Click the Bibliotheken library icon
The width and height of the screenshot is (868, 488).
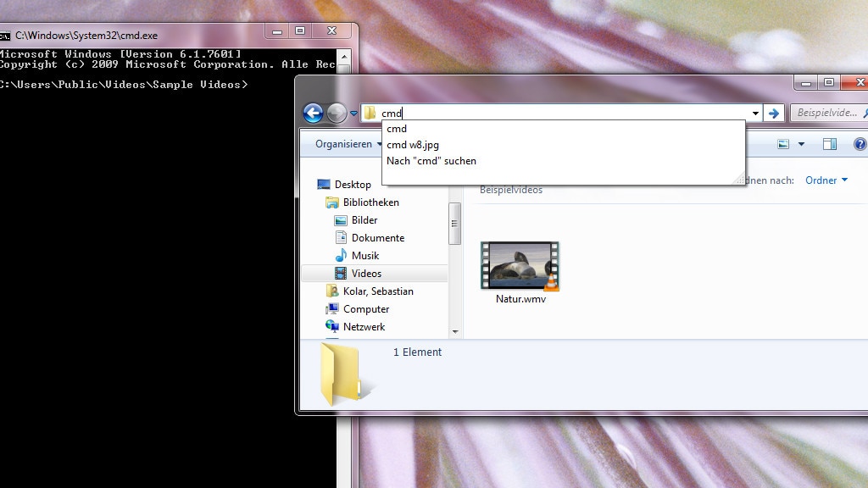(332, 202)
